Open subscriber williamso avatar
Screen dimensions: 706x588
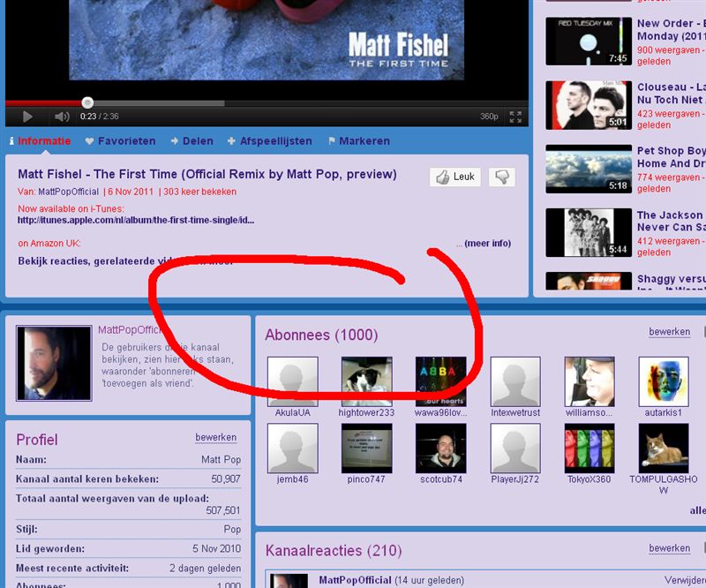[x=590, y=381]
